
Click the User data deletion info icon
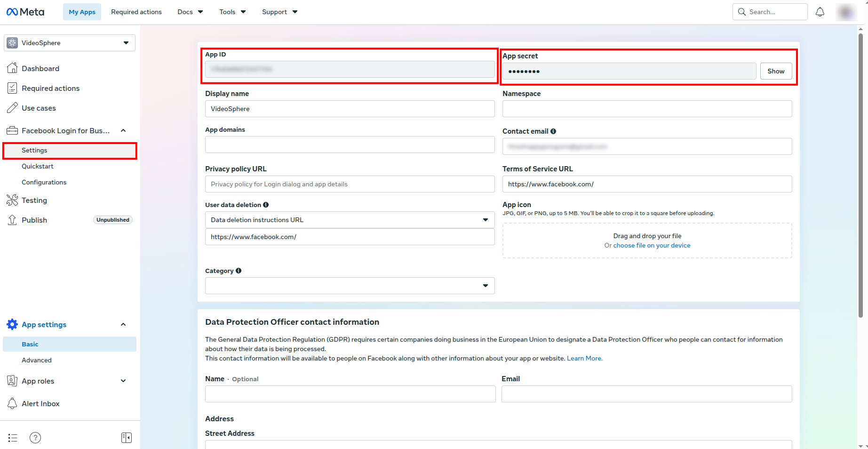coord(266,205)
